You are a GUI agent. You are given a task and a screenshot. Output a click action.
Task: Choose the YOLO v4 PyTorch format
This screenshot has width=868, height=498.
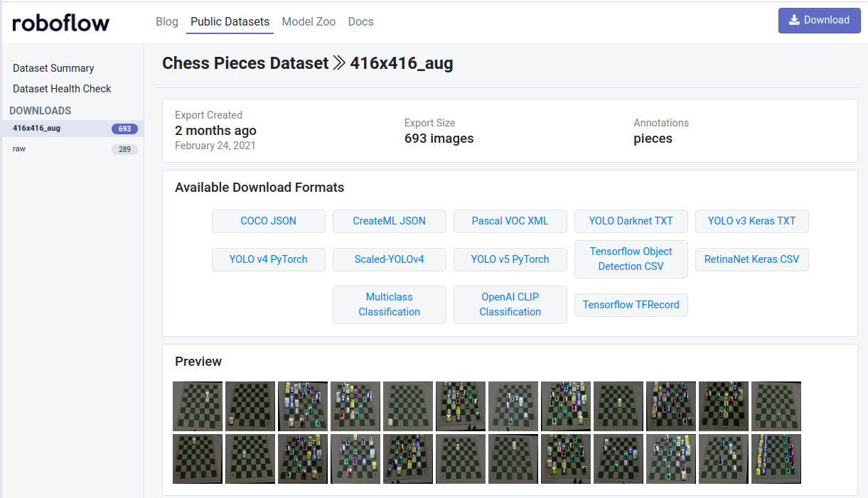(269, 259)
